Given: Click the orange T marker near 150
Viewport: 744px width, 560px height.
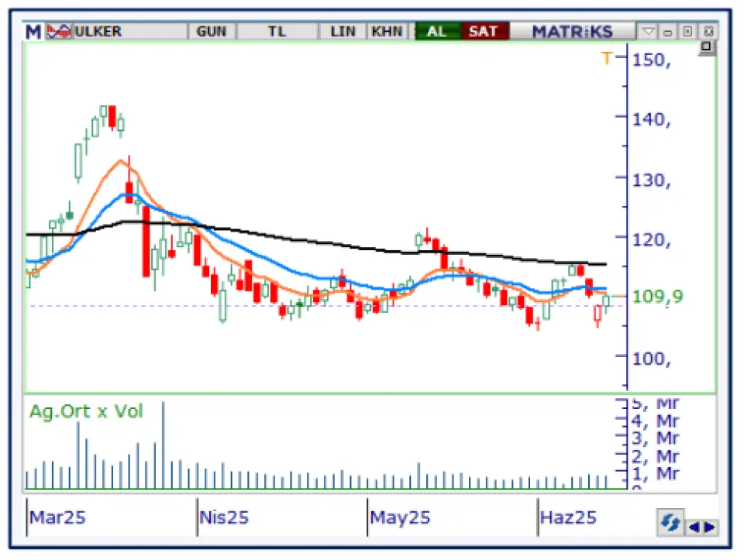Looking at the screenshot, I should (x=606, y=58).
